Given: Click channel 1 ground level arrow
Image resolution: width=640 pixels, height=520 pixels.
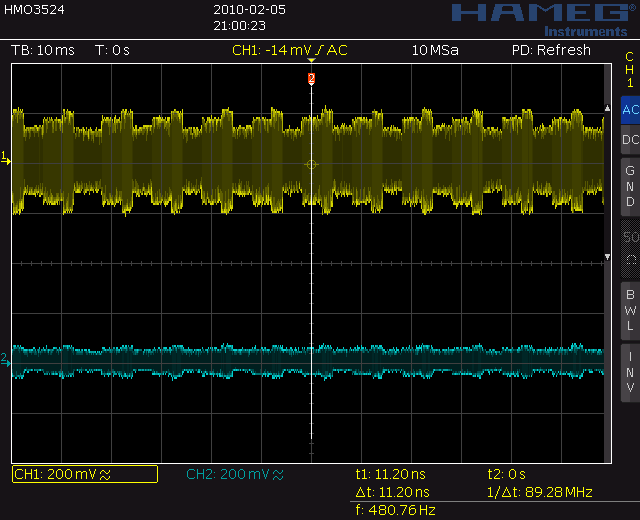Looking at the screenshot, I should click(x=6, y=158).
